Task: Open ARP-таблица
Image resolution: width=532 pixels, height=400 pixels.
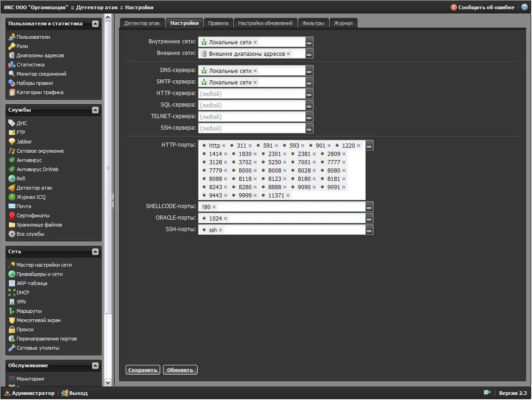Action: pyautogui.click(x=28, y=283)
